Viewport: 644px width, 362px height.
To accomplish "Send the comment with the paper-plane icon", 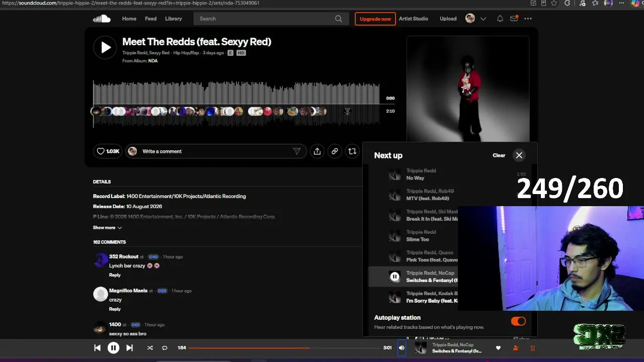I will point(297,151).
